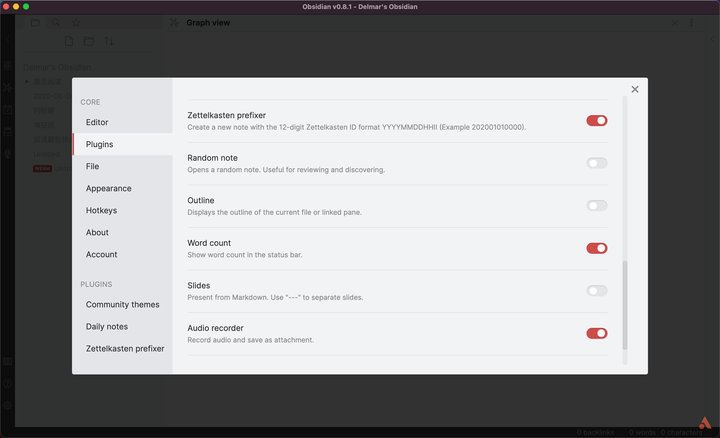Click the settings dialog scrollbar thumb
The width and height of the screenshot is (720, 438).
[x=624, y=305]
